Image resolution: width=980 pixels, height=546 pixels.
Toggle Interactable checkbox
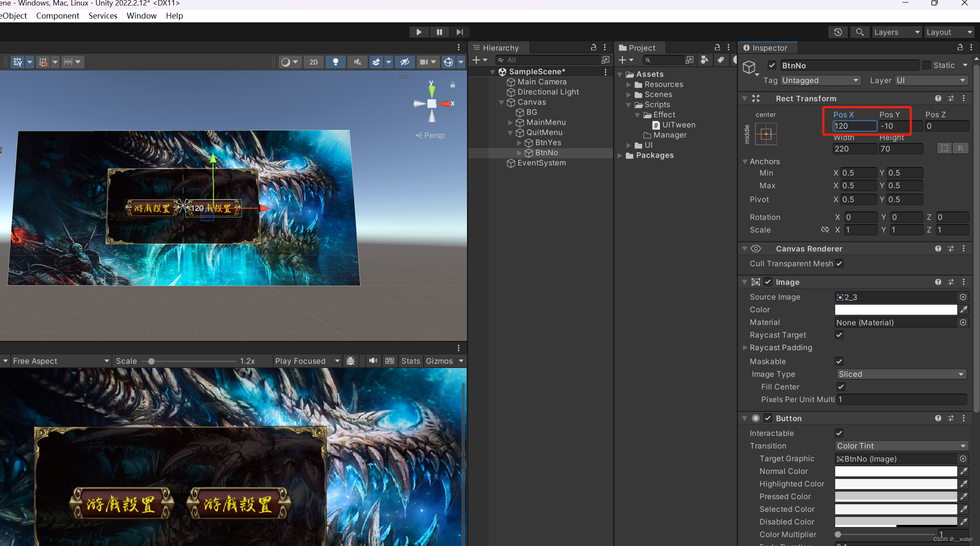[x=839, y=433]
